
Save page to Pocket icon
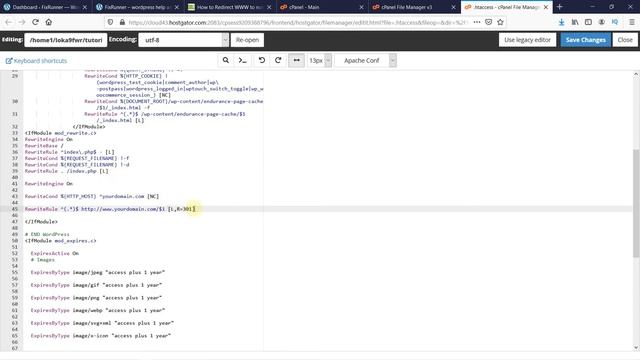click(x=489, y=22)
